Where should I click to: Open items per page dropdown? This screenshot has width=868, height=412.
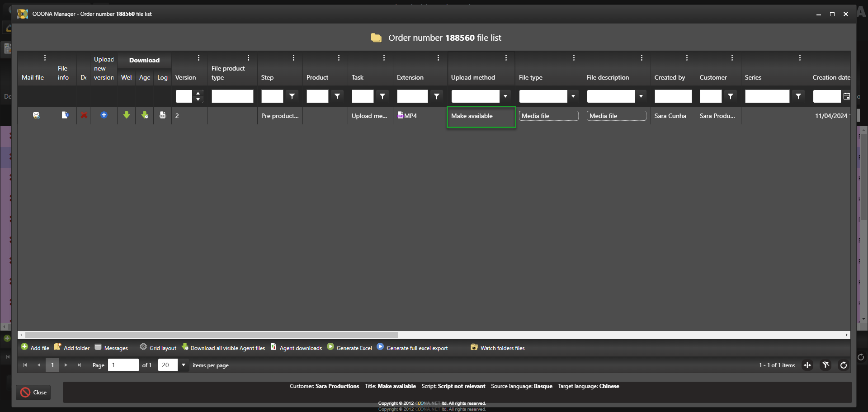(184, 365)
